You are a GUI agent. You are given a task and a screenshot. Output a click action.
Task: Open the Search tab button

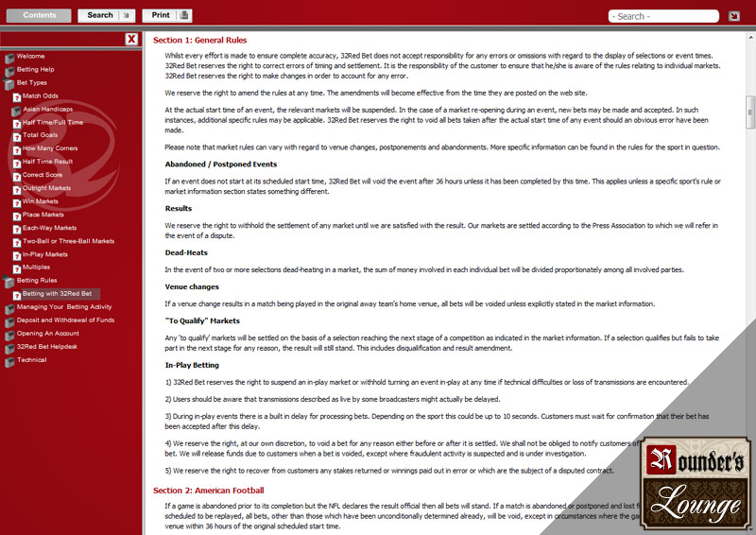(107, 15)
